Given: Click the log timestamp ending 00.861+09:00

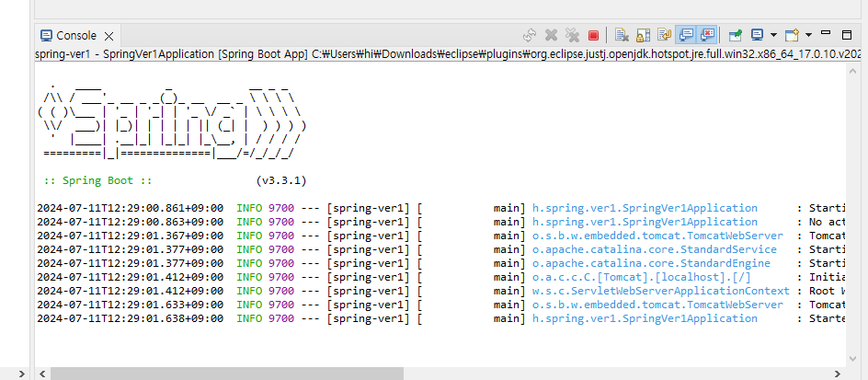Looking at the screenshot, I should click(x=130, y=208).
